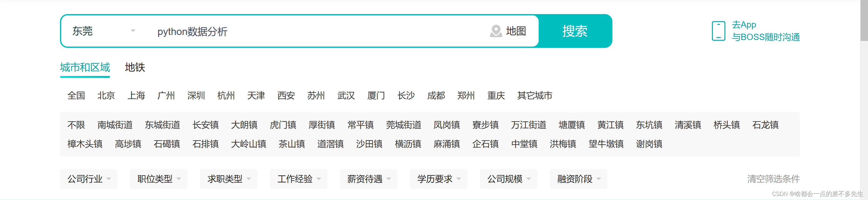Filter by district 望牛墩镇
Image resolution: width=868 pixels, height=200 pixels.
pos(606,144)
